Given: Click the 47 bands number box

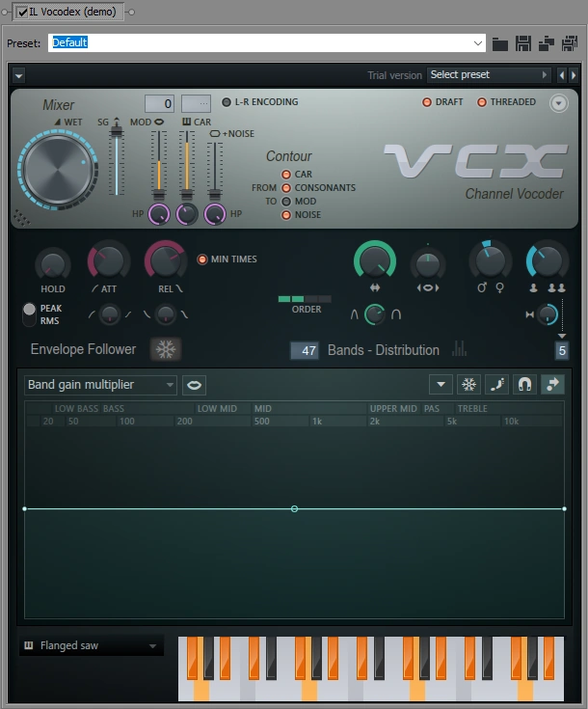Looking at the screenshot, I should 305,350.
